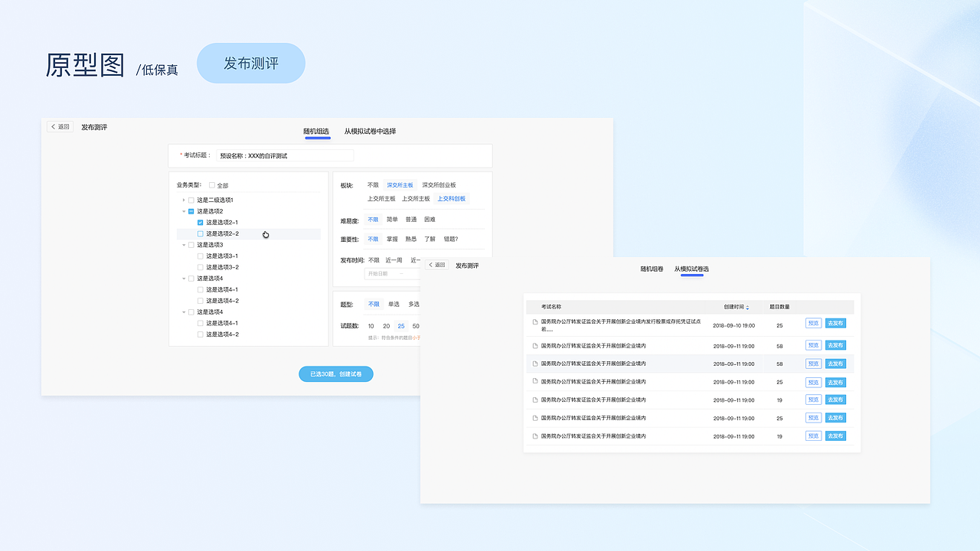This screenshot has width=980, height=551.
Task: Uncheck the 这是选项2-1 checkbox
Action: (x=200, y=222)
